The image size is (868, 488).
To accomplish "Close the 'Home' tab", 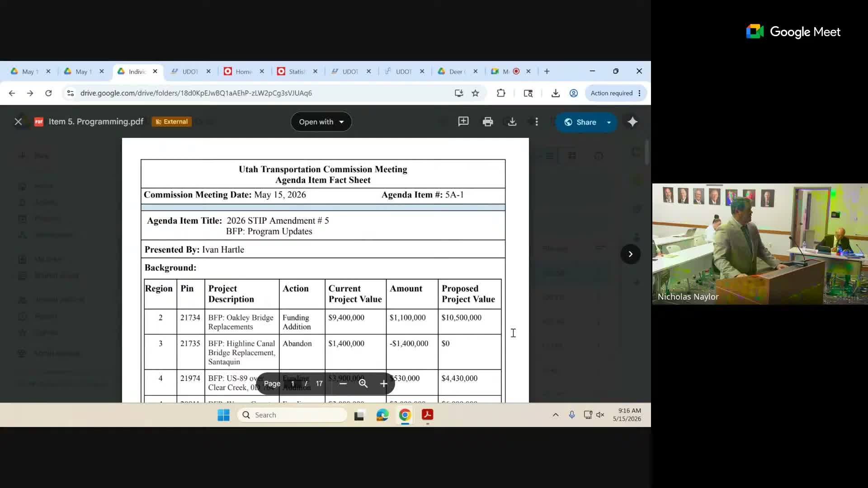I will pos(262,71).
